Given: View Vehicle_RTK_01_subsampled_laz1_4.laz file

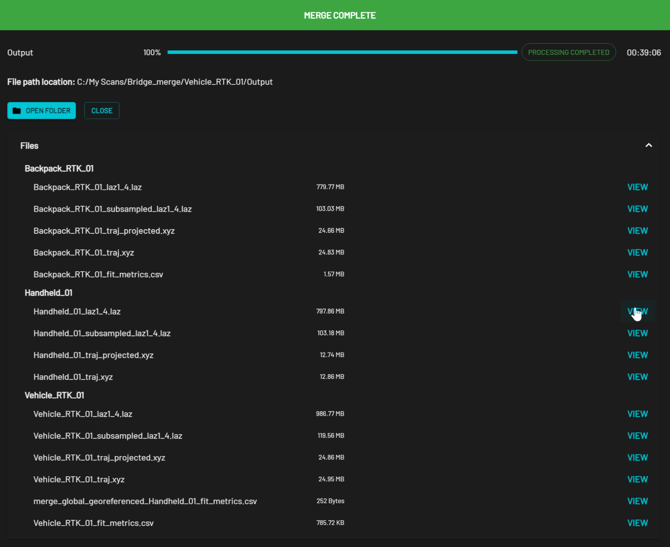Looking at the screenshot, I should [637, 436].
